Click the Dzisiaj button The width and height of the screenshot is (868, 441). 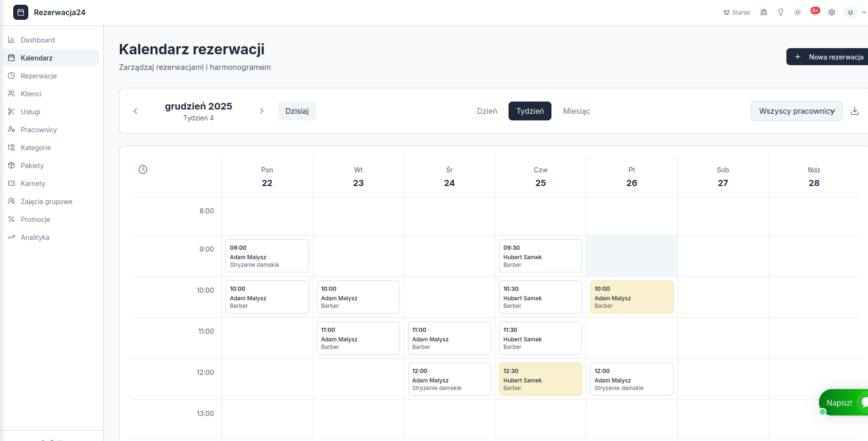tap(297, 111)
